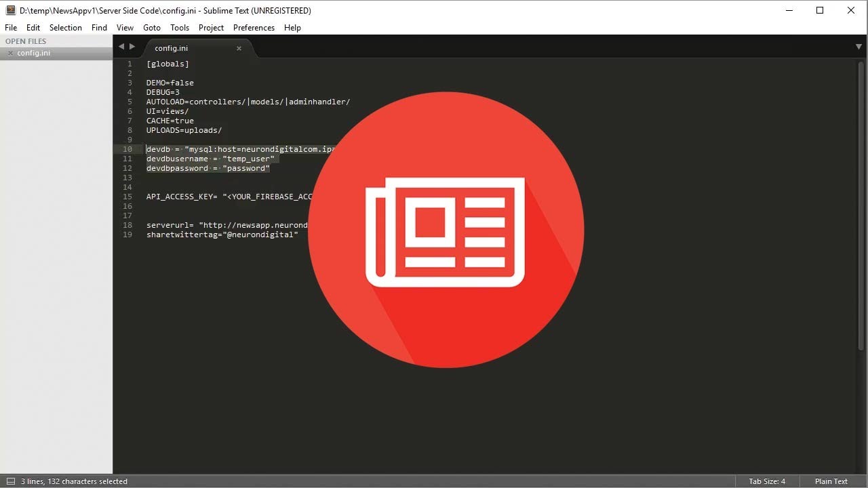Open the Tools menu
The width and height of the screenshot is (868, 488).
click(180, 28)
